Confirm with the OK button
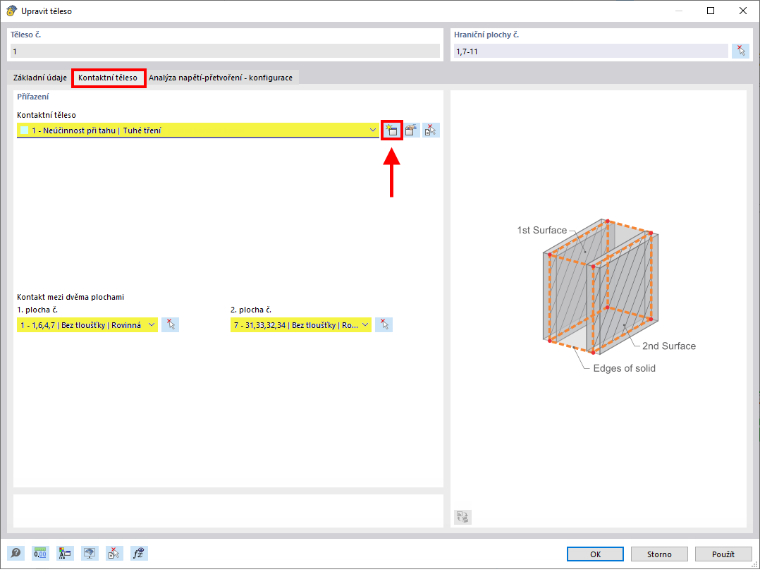Image resolution: width=760 pixels, height=572 pixels. click(595, 554)
